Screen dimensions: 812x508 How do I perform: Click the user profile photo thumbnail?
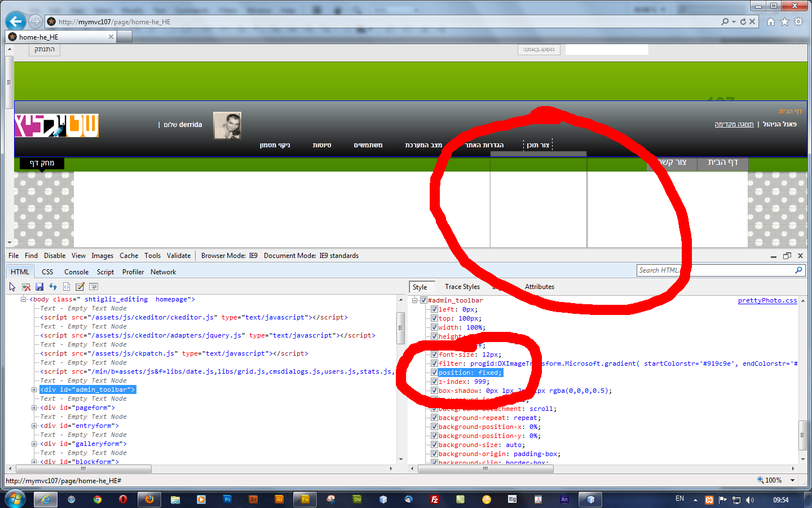pos(227,125)
